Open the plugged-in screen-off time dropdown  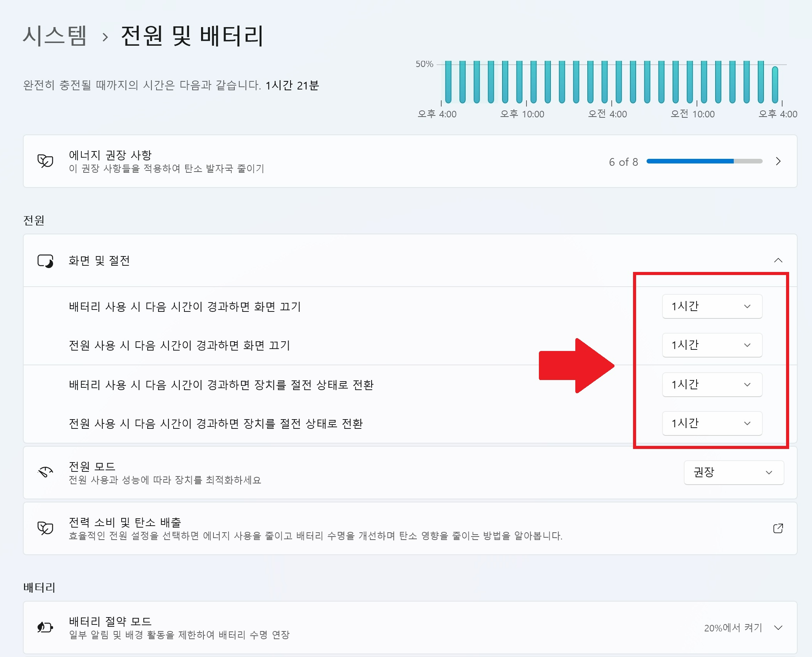pyautogui.click(x=712, y=345)
